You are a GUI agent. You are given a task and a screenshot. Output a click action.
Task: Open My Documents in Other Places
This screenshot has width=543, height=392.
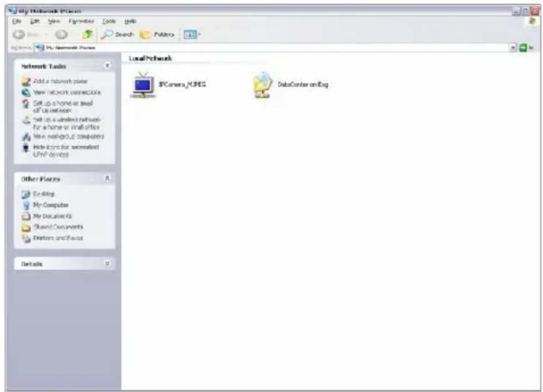pos(52,216)
